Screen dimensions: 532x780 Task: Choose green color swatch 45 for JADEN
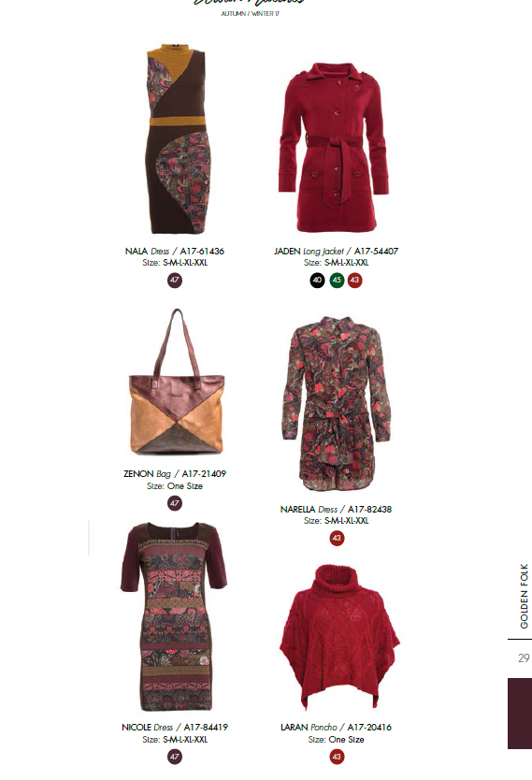click(337, 280)
